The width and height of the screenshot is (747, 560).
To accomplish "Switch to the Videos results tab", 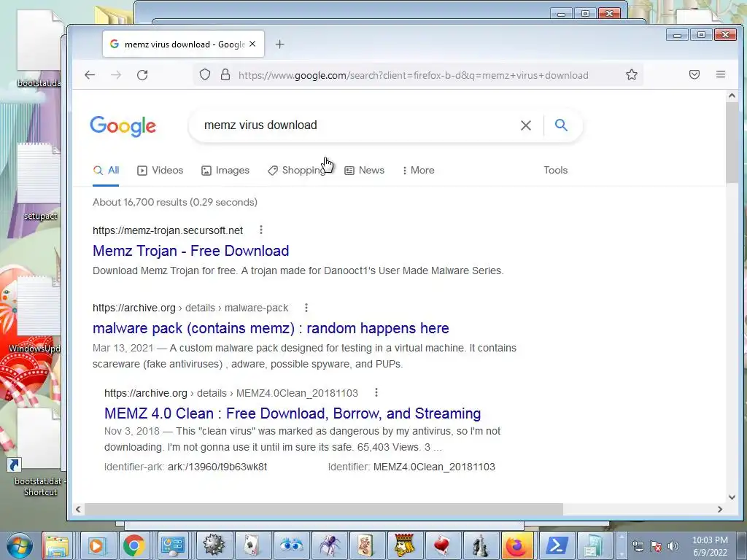I will pyautogui.click(x=160, y=170).
